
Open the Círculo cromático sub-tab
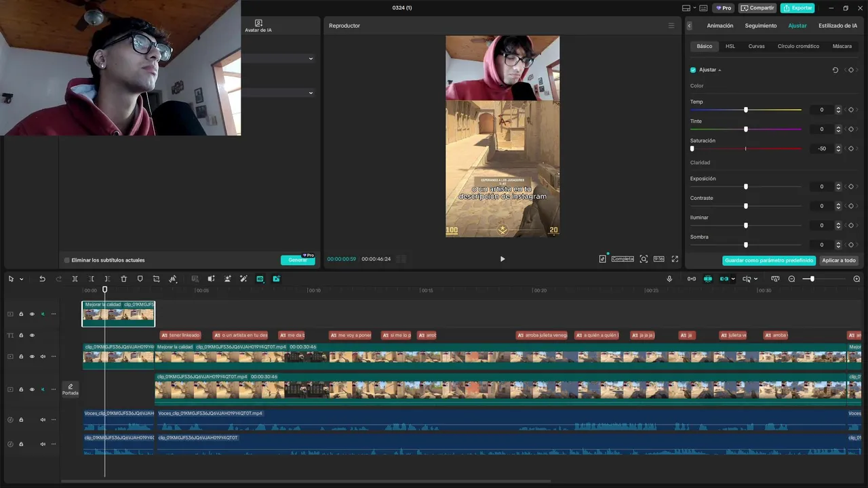pyautogui.click(x=798, y=46)
